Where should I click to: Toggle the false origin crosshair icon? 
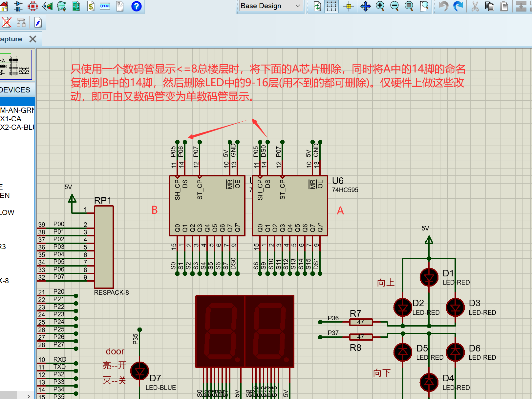coord(349,6)
